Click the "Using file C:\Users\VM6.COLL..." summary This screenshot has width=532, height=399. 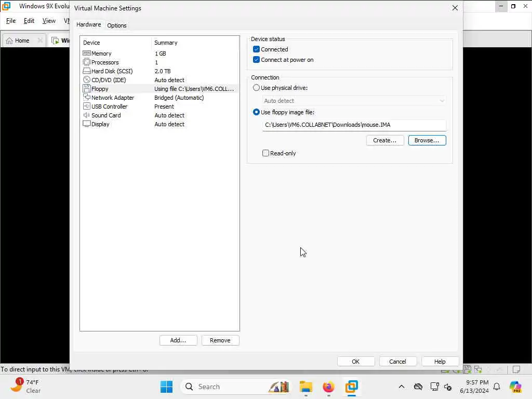tap(194, 89)
